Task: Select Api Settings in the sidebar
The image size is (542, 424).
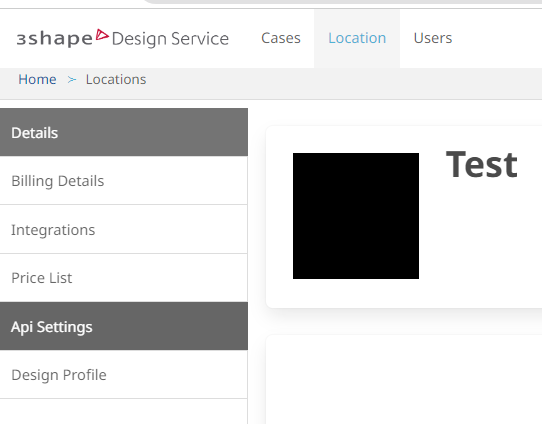Action: [x=124, y=326]
